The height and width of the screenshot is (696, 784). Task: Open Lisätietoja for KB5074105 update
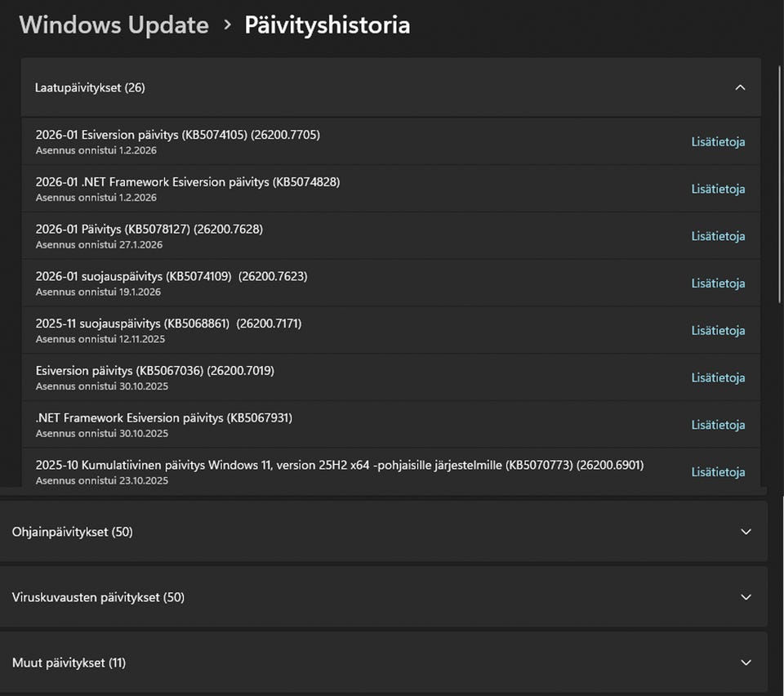(718, 141)
